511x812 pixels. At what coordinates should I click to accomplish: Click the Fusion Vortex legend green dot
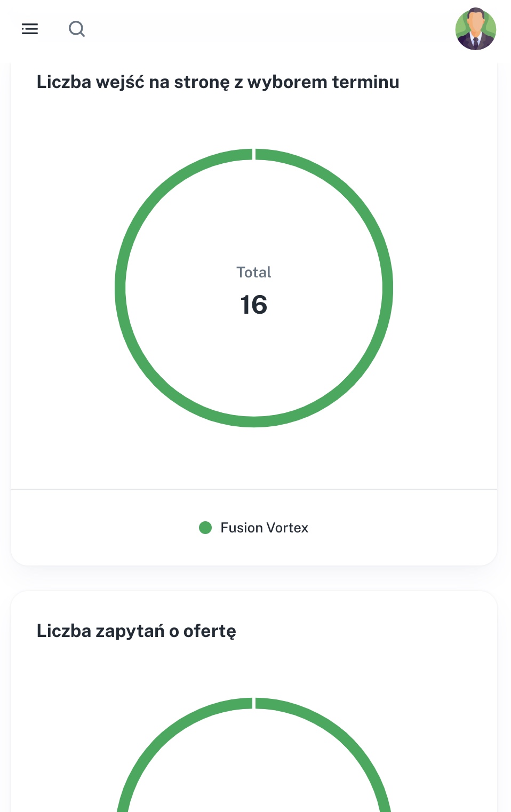coord(205,528)
